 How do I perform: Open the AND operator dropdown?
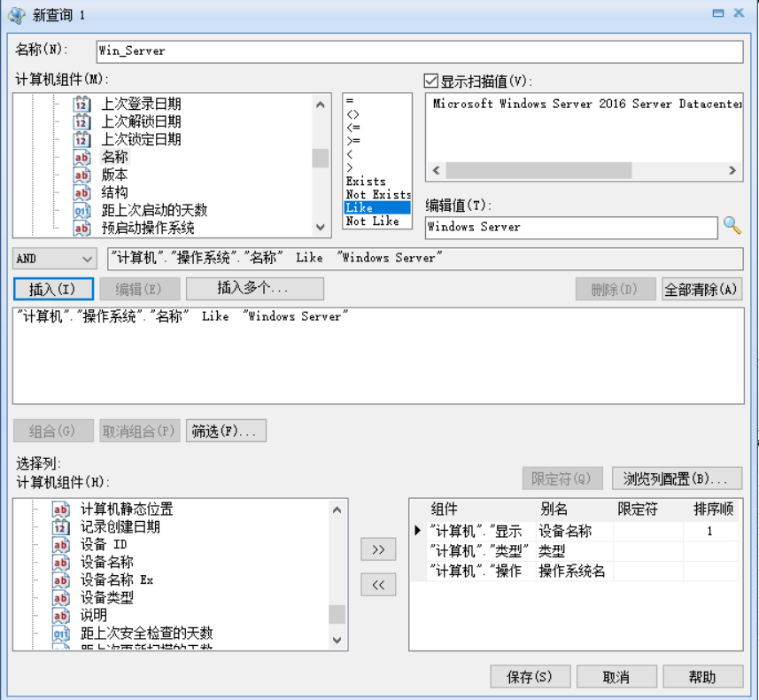[x=55, y=259]
